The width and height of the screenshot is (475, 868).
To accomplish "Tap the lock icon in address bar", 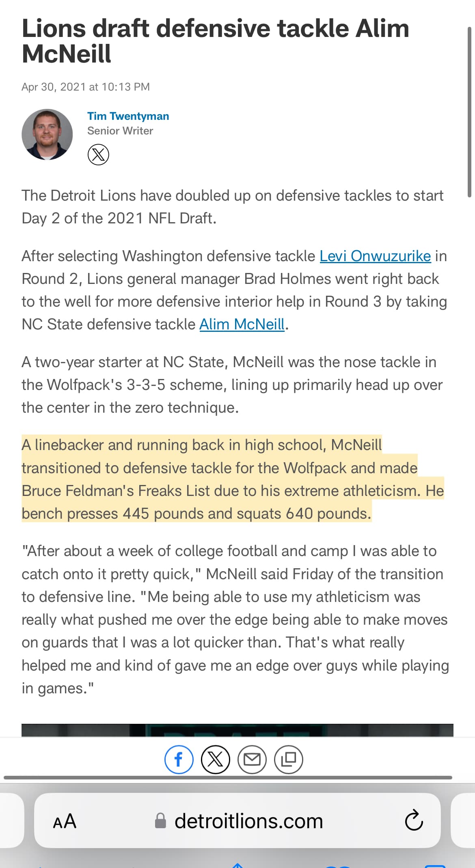I will pyautogui.click(x=161, y=820).
